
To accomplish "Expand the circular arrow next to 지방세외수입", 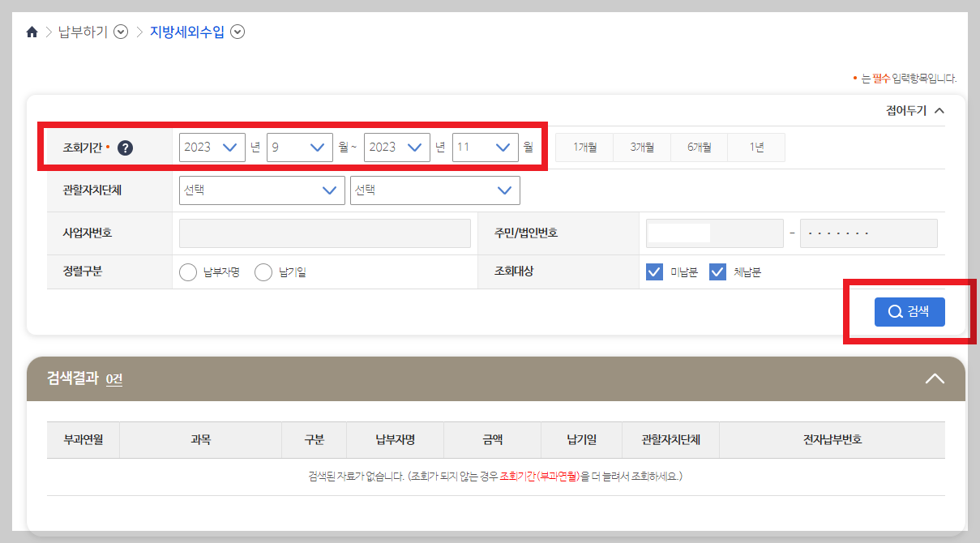I will pyautogui.click(x=237, y=32).
